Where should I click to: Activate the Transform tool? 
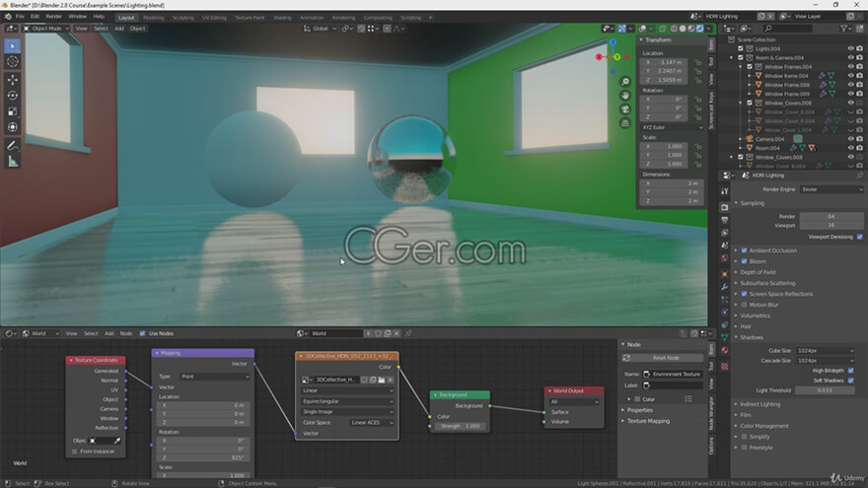pos(12,127)
